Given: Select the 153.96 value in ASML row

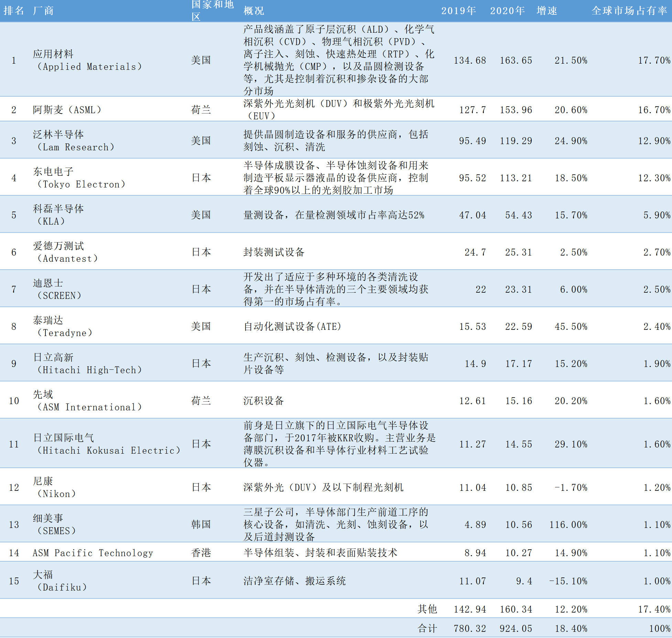Looking at the screenshot, I should coord(516,110).
